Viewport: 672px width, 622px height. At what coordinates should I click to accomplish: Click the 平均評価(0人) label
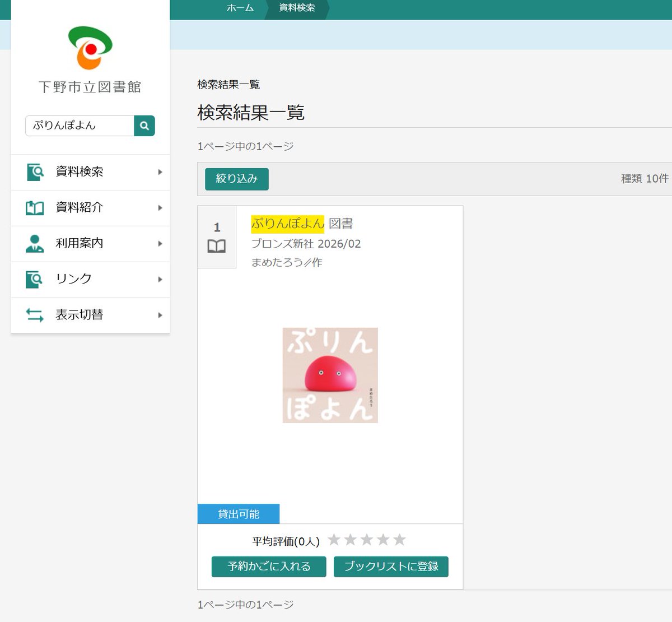coord(286,541)
